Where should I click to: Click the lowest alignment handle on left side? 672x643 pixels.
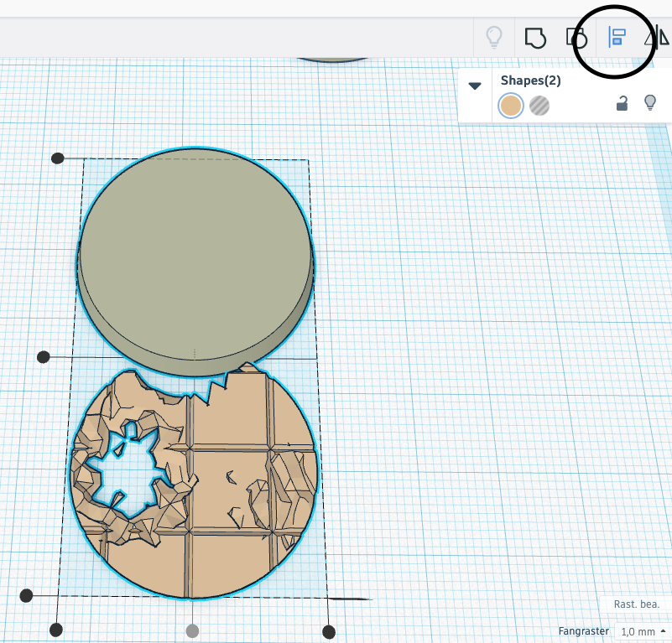tap(27, 595)
